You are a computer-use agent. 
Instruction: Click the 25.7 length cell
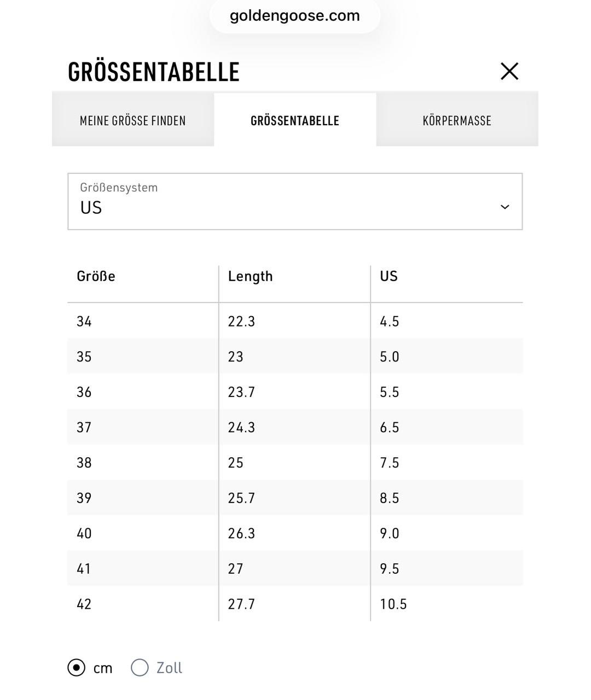[241, 498]
